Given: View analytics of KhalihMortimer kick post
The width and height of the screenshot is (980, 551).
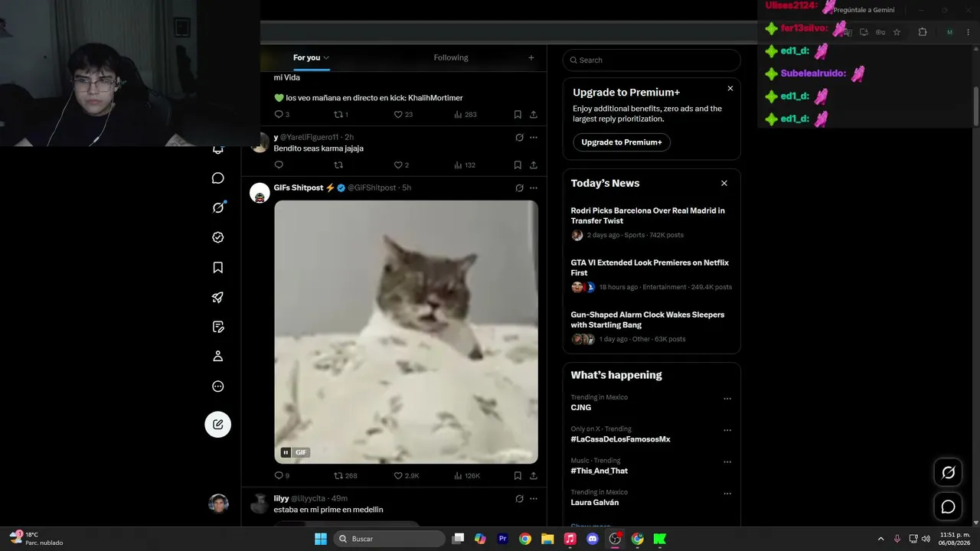Looking at the screenshot, I should tap(465, 115).
